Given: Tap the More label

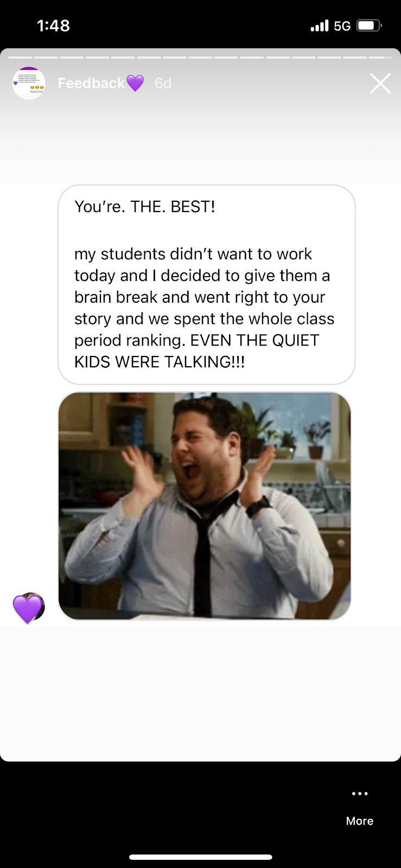Looking at the screenshot, I should pyautogui.click(x=360, y=821).
